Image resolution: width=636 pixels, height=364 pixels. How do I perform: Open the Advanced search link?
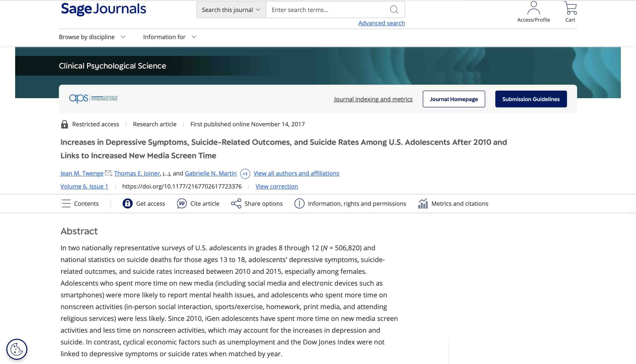click(x=381, y=23)
